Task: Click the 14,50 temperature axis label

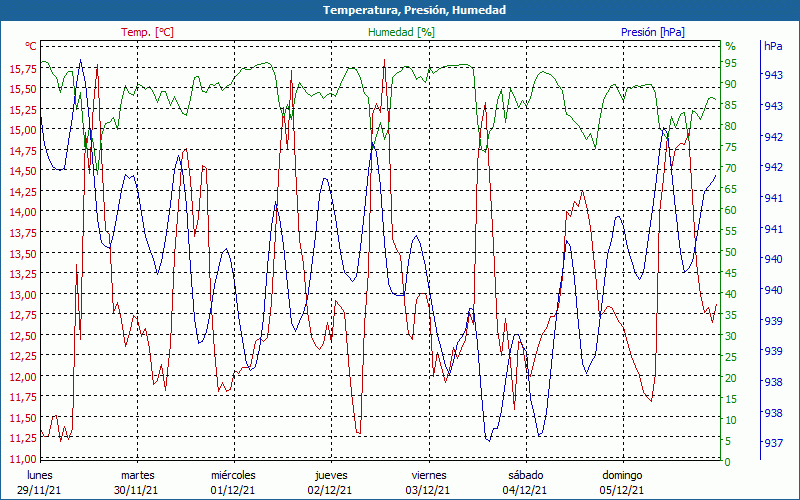Action: click(x=23, y=171)
